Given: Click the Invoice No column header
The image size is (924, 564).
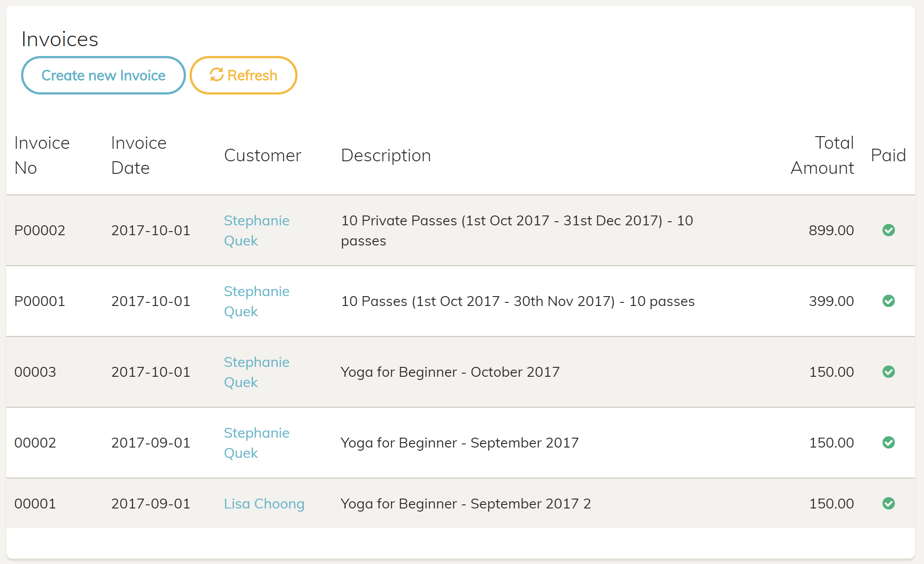Looking at the screenshot, I should point(42,155).
